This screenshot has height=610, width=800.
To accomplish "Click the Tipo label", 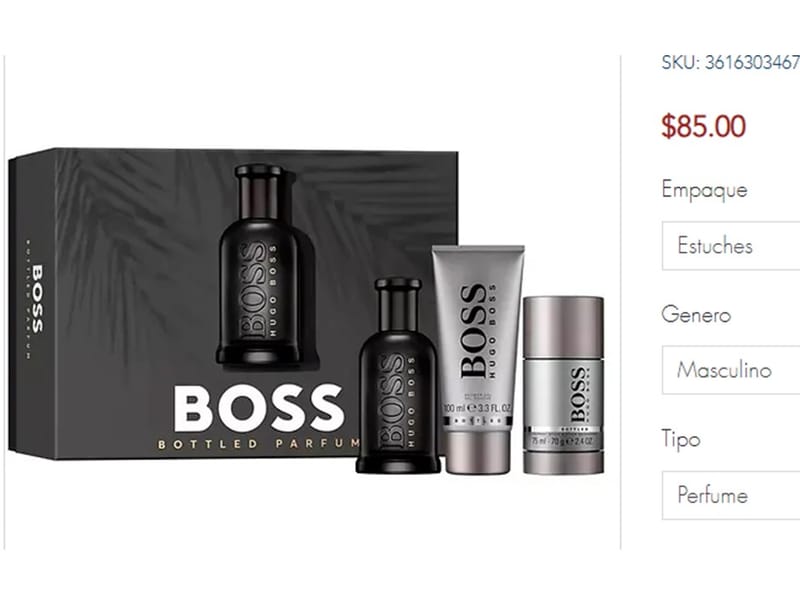I will 681,439.
